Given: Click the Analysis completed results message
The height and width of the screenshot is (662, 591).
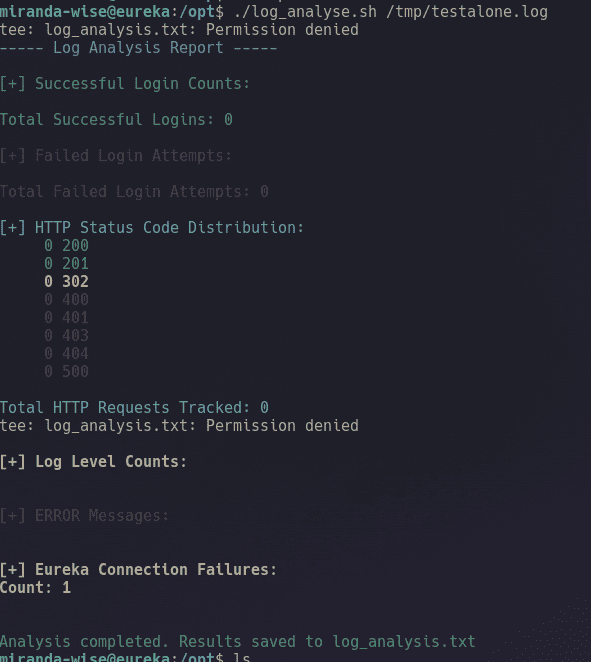Looking at the screenshot, I should (238, 642).
